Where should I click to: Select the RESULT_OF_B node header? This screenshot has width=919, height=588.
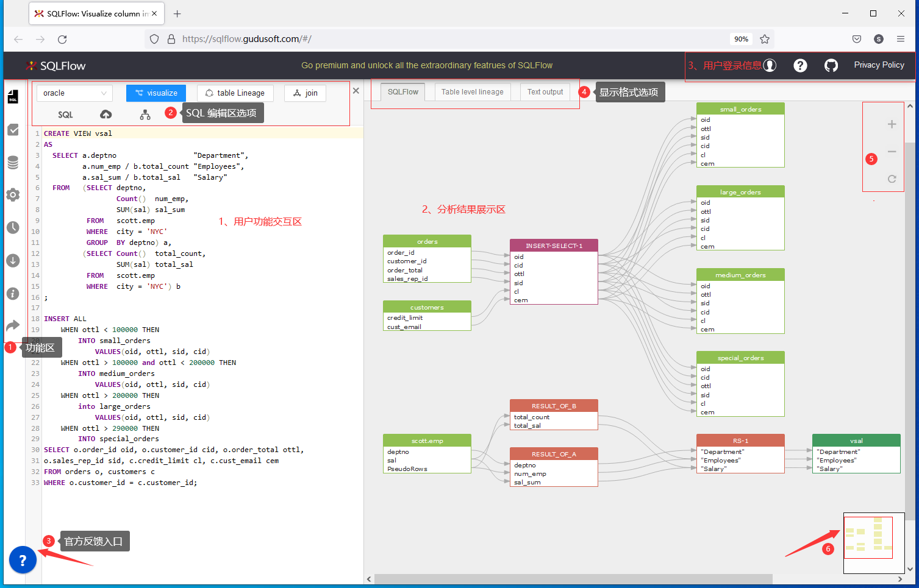click(554, 406)
